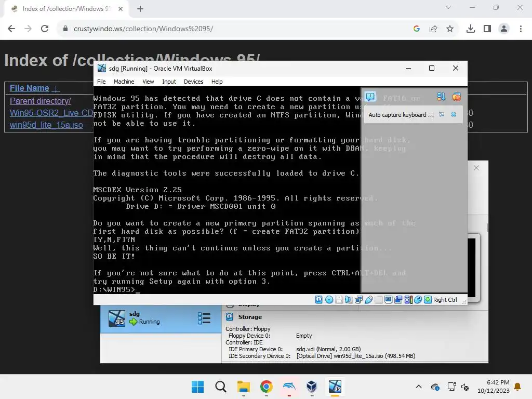Viewport: 532px width, 399px height.
Task: Select the sdg virtual machine in VirtualBox Manager
Action: click(161, 319)
